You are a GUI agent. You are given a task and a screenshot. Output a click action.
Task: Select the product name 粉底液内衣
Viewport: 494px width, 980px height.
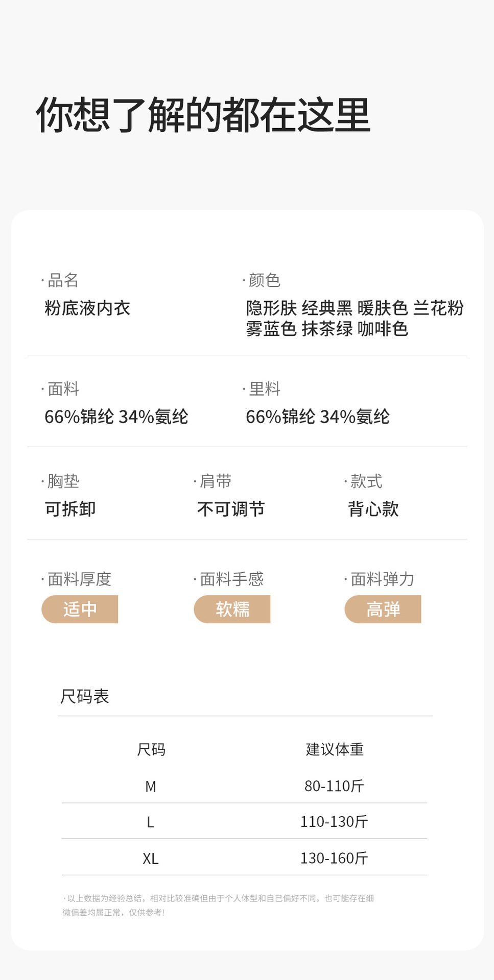click(x=87, y=308)
